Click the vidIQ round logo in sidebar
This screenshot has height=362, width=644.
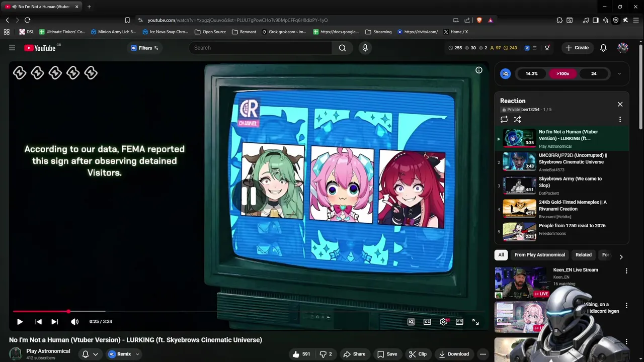[506, 74]
